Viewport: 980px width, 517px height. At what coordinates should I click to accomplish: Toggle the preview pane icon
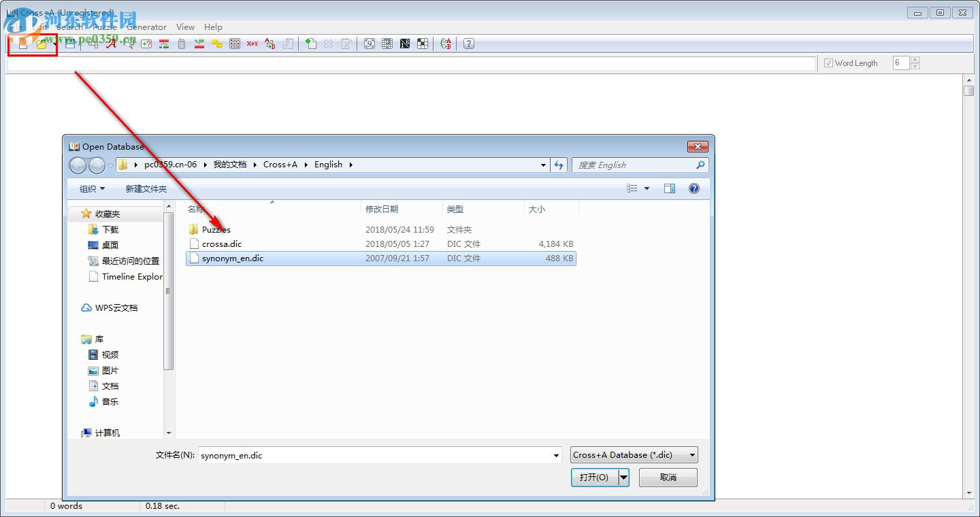670,188
